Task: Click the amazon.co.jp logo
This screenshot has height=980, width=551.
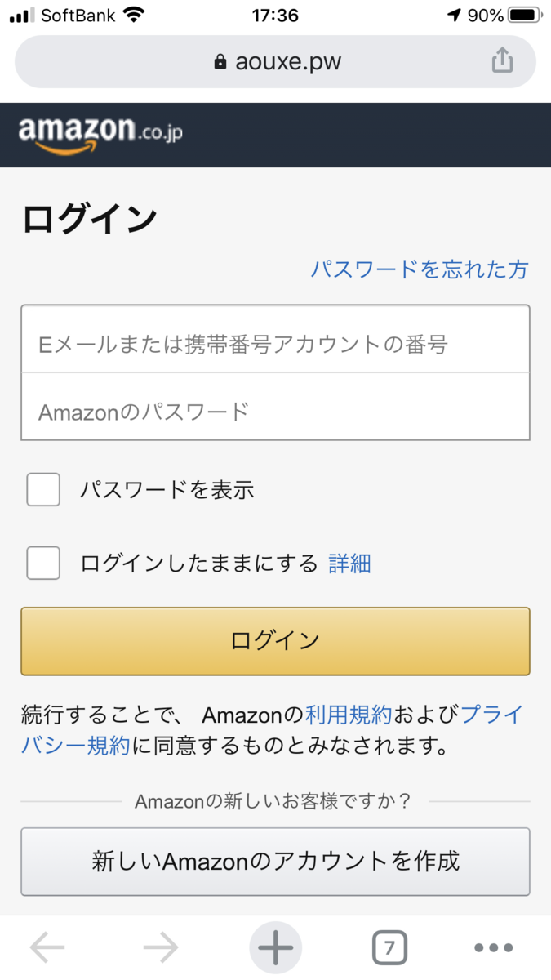Action: [100, 135]
